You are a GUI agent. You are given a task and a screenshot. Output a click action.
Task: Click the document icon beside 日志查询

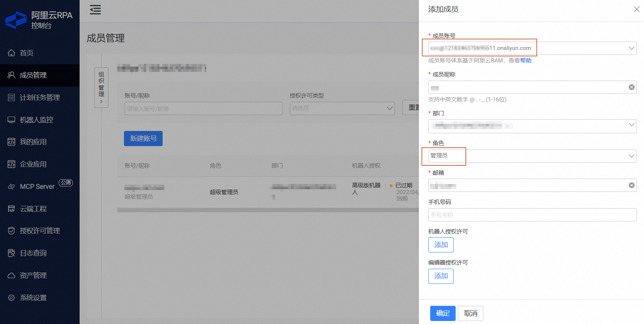[x=11, y=253]
